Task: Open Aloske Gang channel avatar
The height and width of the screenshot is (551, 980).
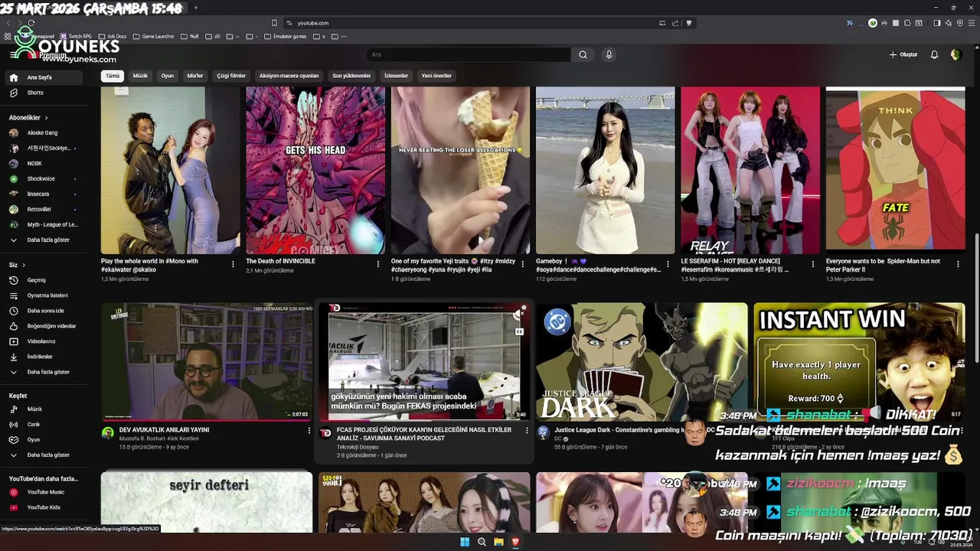Action: click(x=14, y=132)
